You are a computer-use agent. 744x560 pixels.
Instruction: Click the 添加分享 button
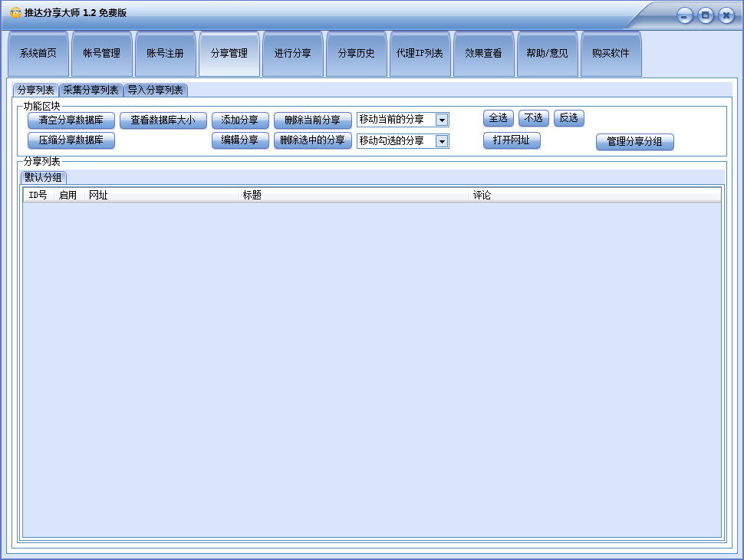(x=240, y=120)
